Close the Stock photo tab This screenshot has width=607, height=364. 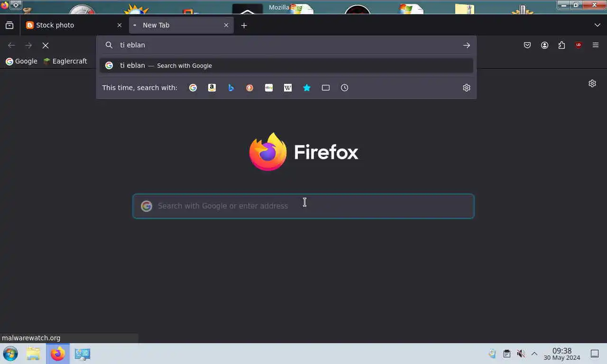tap(120, 25)
